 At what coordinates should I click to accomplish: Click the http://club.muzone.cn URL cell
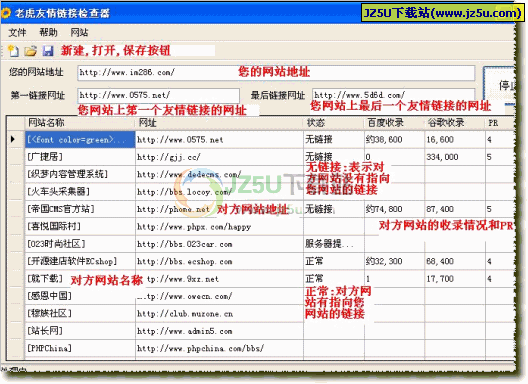click(219, 314)
